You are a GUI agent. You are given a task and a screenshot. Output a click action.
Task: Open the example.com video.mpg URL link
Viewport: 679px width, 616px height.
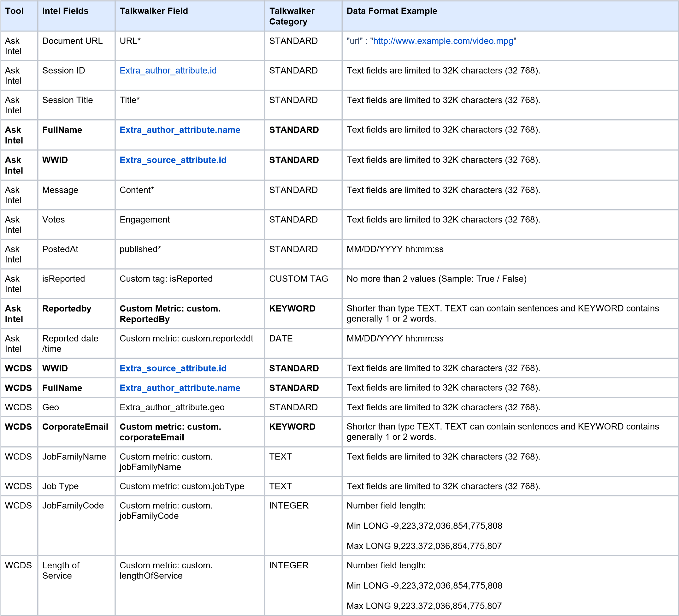tap(443, 41)
